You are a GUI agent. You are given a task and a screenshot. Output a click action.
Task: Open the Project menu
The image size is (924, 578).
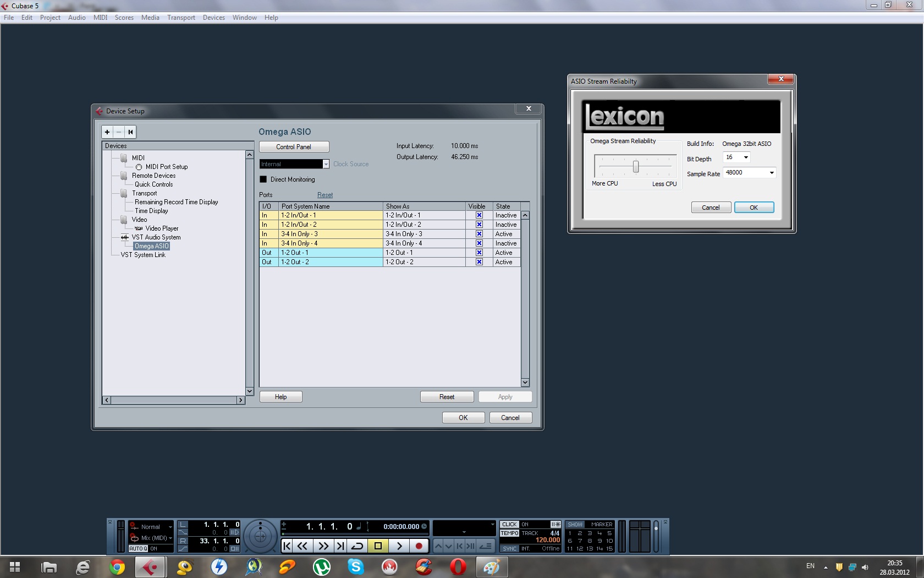[50, 18]
